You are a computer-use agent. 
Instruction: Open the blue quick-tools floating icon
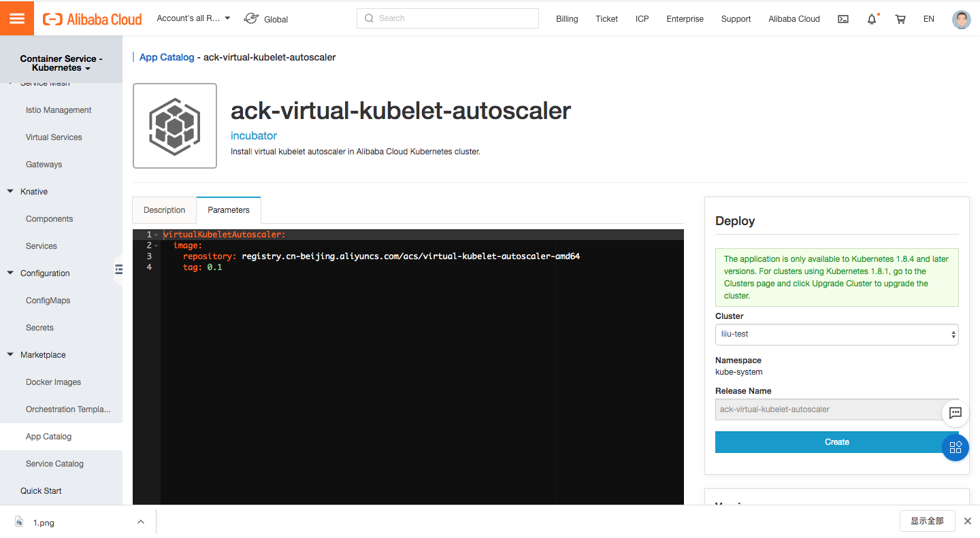coord(955,448)
